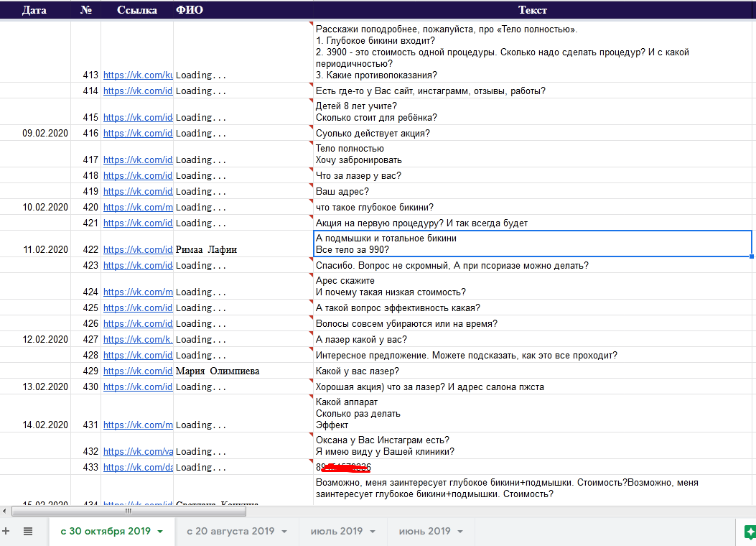The width and height of the screenshot is (756, 546).
Task: Select cell starting 'Интересное предложение'
Action: (x=533, y=355)
